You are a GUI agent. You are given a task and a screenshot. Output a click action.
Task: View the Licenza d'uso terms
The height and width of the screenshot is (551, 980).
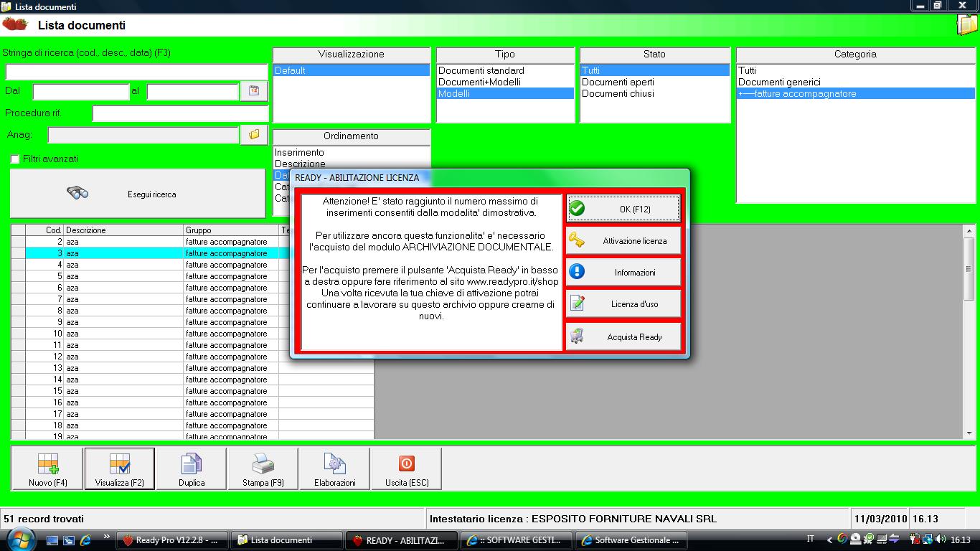click(x=623, y=303)
